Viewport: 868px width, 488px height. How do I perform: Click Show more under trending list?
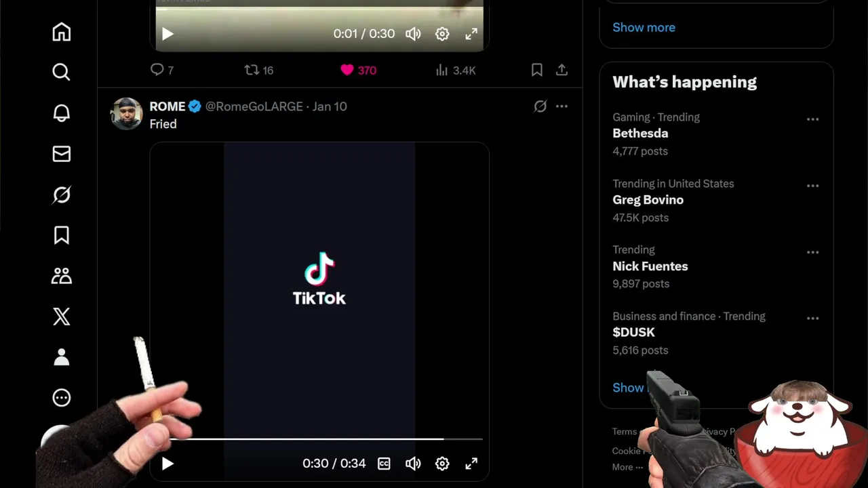point(628,388)
